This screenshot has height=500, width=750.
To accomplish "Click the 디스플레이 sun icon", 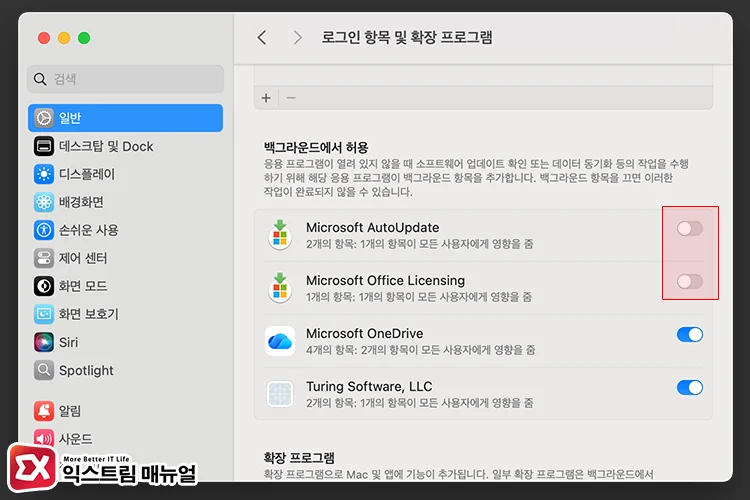I will (x=44, y=174).
